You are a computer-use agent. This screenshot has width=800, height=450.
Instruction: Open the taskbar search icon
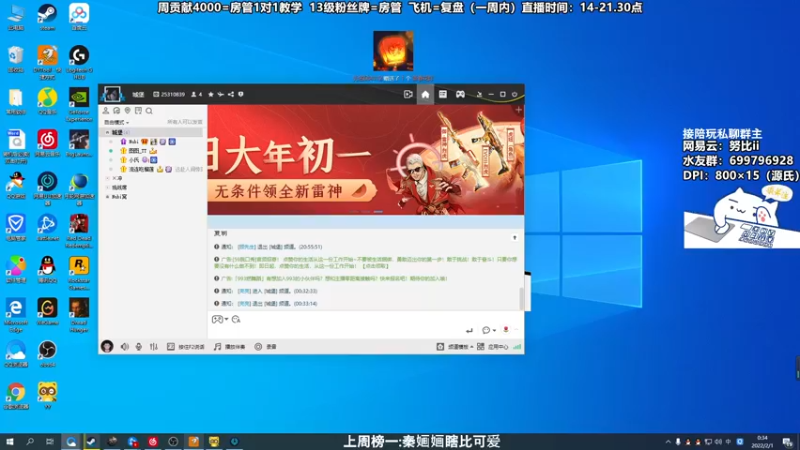(30, 442)
